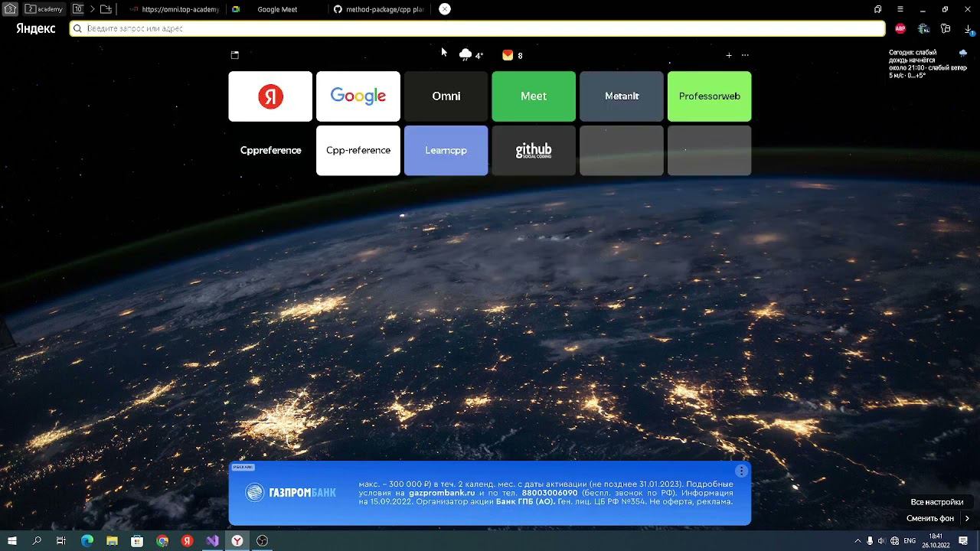Switch to next background arrow
Screen dimensions: 980x551
click(967, 518)
